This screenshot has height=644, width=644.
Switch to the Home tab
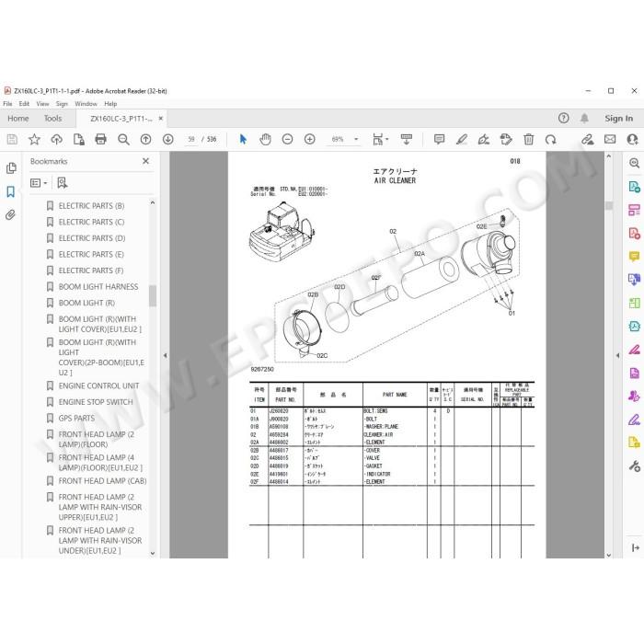pos(18,119)
